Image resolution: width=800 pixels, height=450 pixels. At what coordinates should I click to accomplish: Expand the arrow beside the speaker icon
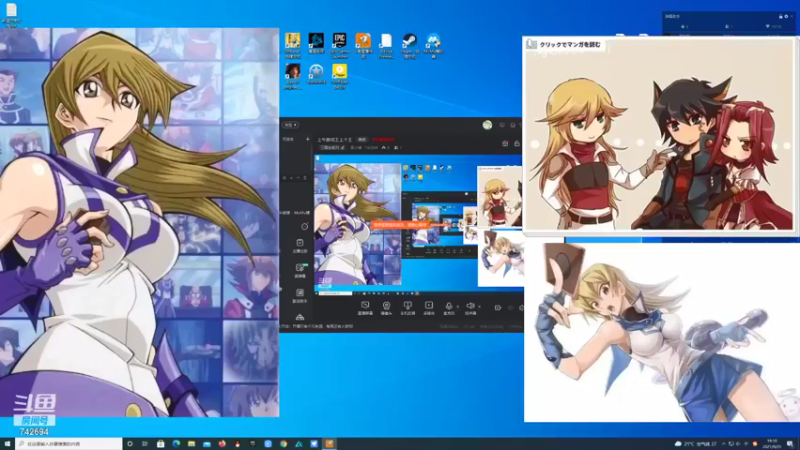[479, 307]
